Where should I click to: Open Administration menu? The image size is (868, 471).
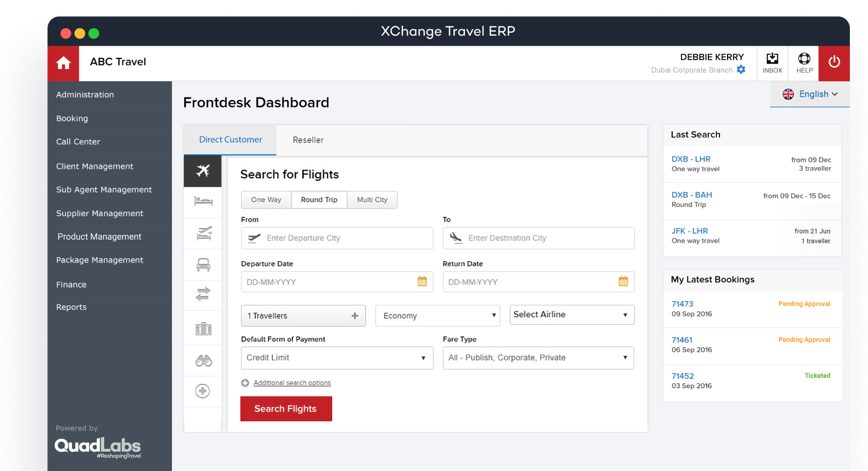[110, 95]
